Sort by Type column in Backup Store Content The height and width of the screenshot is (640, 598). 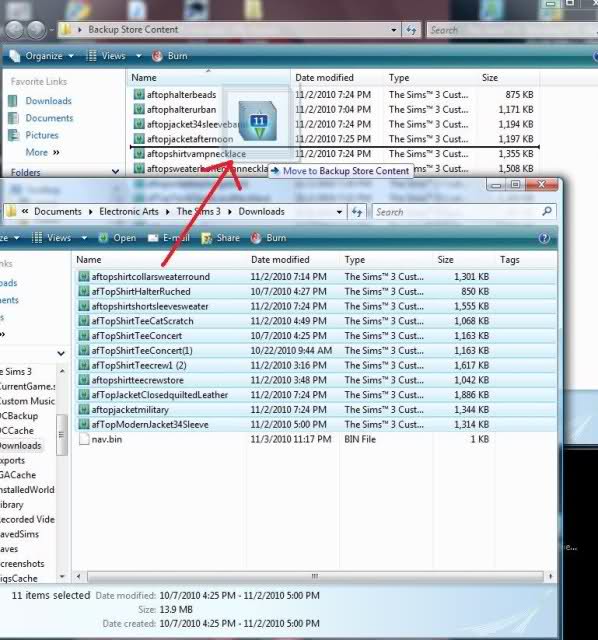[399, 78]
